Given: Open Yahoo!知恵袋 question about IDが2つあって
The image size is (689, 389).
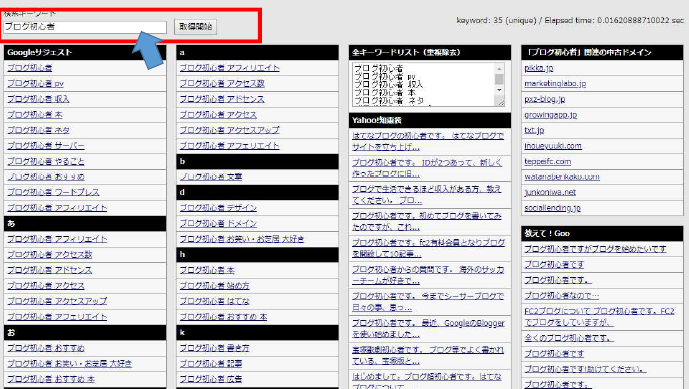Looking at the screenshot, I should coord(427,168).
